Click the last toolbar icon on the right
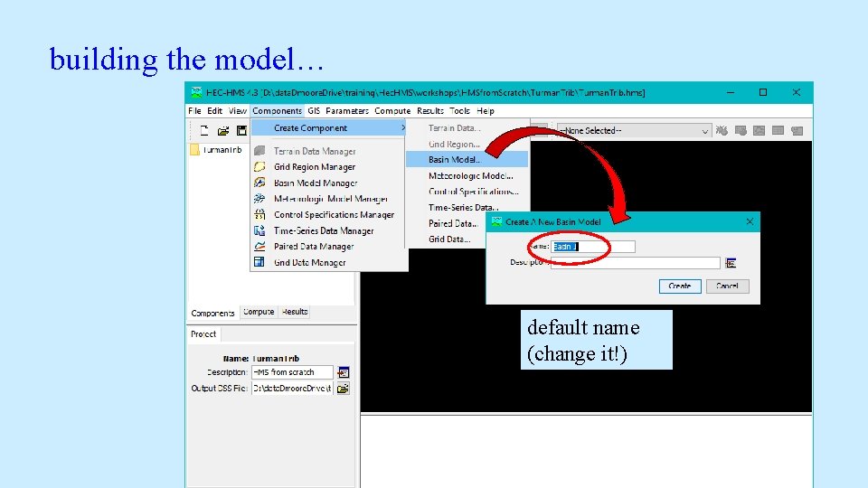The height and width of the screenshot is (488, 868). (x=797, y=130)
